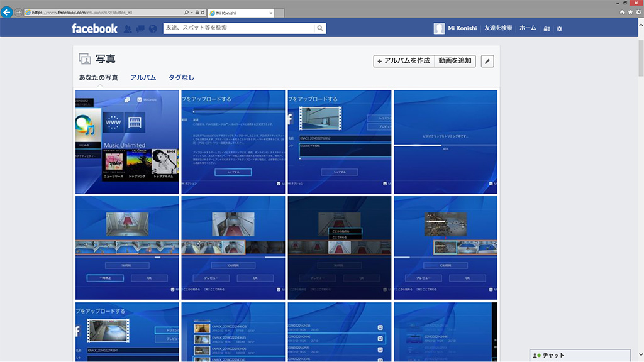Click browser back arrow button

8,12
